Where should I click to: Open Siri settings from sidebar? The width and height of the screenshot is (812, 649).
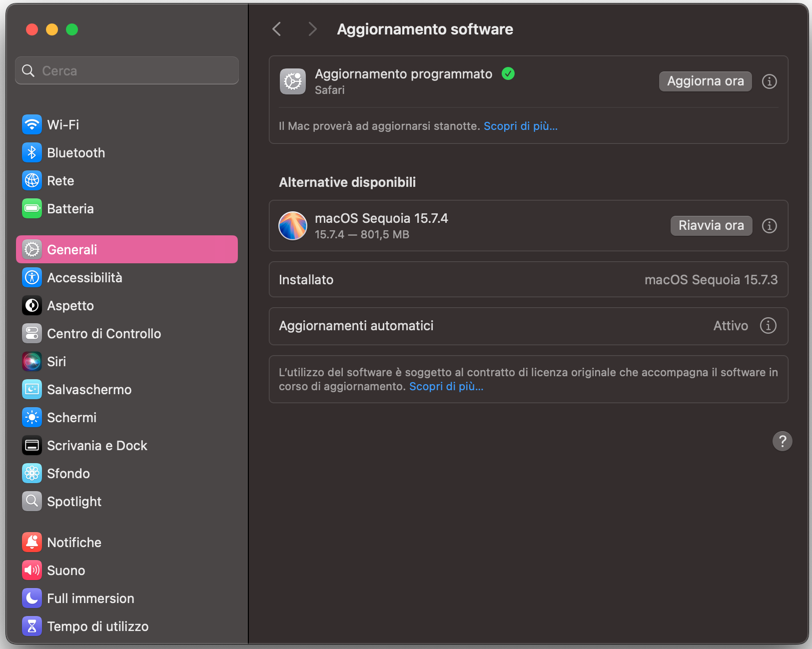click(56, 361)
